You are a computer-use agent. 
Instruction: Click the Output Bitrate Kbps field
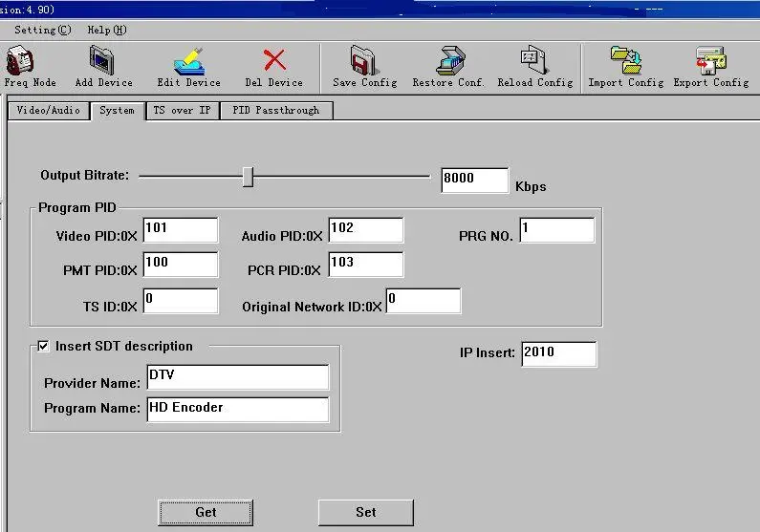click(474, 181)
